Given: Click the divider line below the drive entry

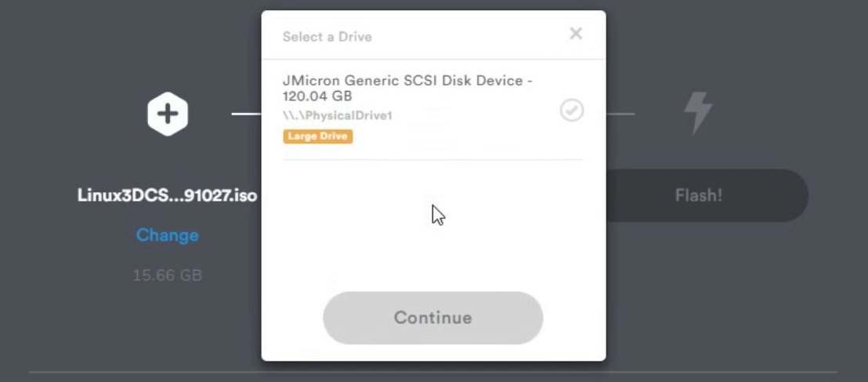Looking at the screenshot, I should tap(433, 160).
